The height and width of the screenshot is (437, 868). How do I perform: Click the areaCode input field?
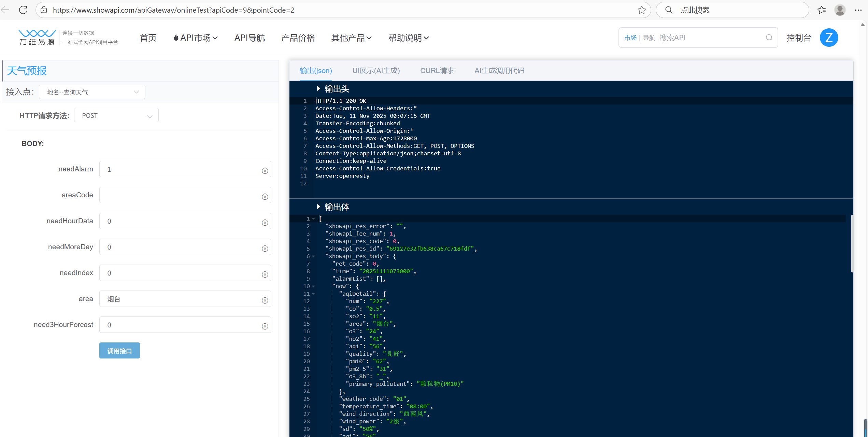click(x=181, y=195)
